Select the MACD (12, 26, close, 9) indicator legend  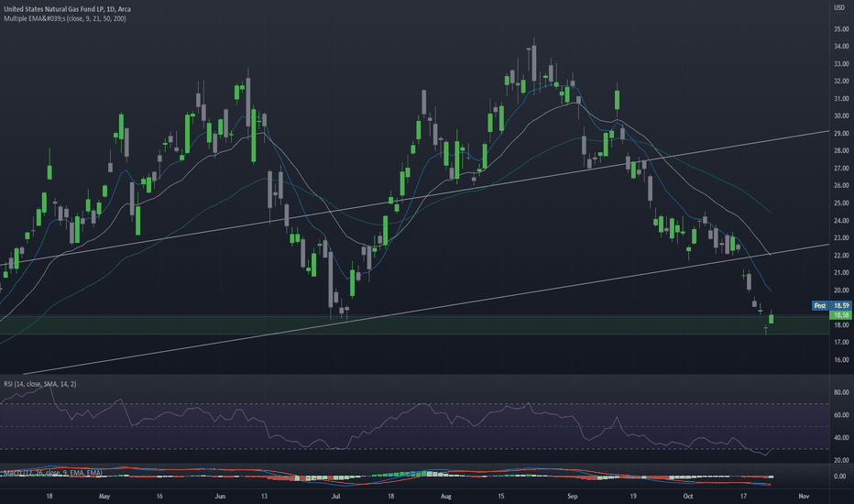[53, 473]
